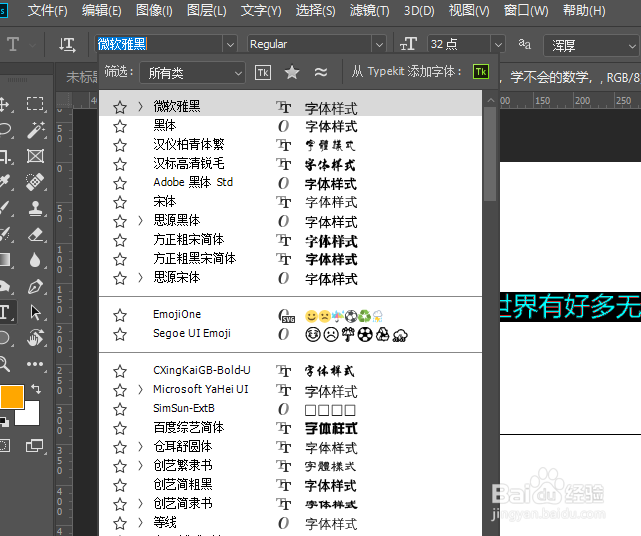
Task: Click the anti-aliasing aa icon
Action: tap(524, 43)
